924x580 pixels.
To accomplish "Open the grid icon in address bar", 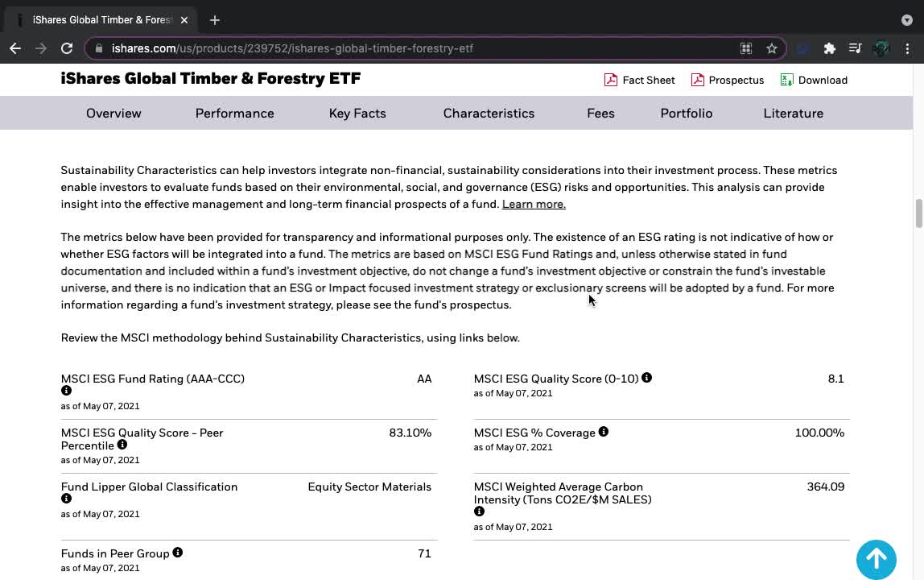I will (746, 48).
